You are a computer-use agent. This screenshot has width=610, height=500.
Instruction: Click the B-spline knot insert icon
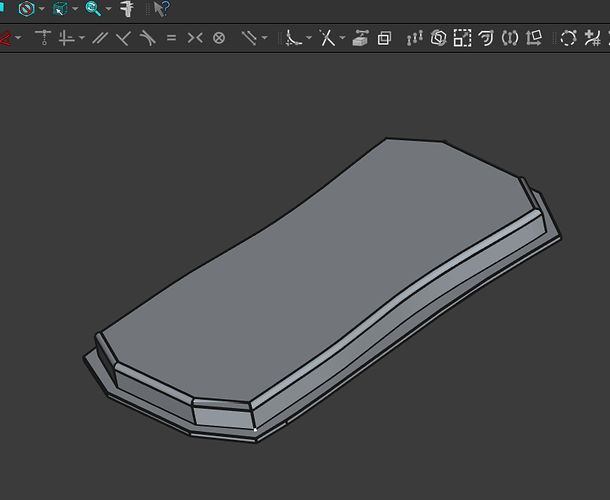click(x=592, y=38)
